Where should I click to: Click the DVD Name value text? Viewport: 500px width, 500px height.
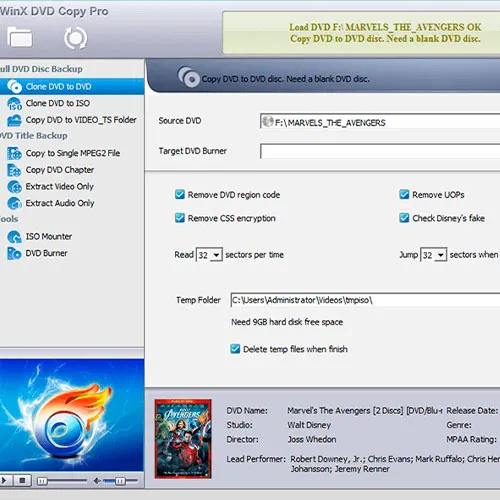365,411
